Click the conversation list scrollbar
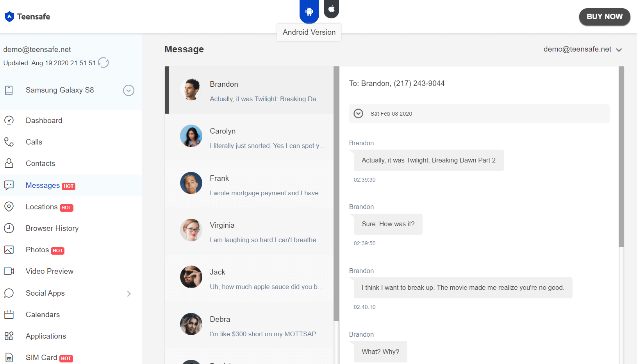The image size is (637, 364). (x=336, y=194)
